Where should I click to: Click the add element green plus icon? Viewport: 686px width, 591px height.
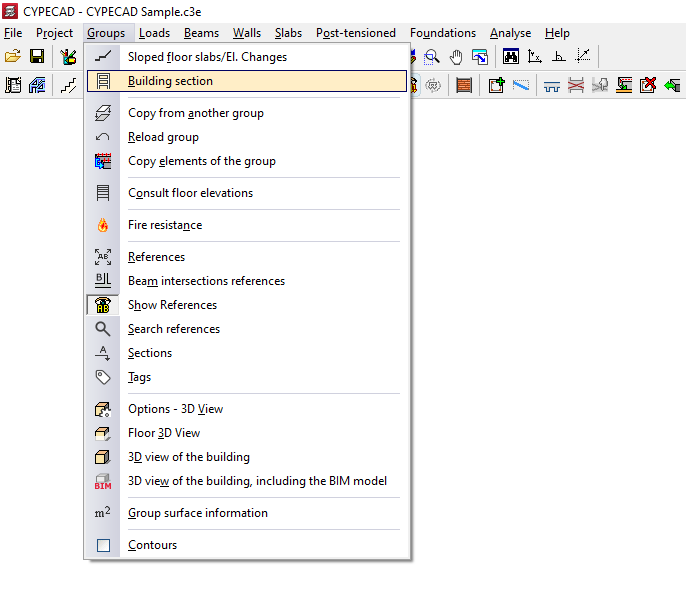pos(496,85)
